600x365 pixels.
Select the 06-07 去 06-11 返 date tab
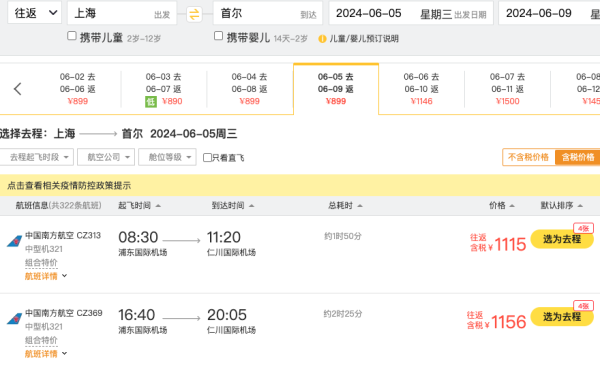(507, 89)
